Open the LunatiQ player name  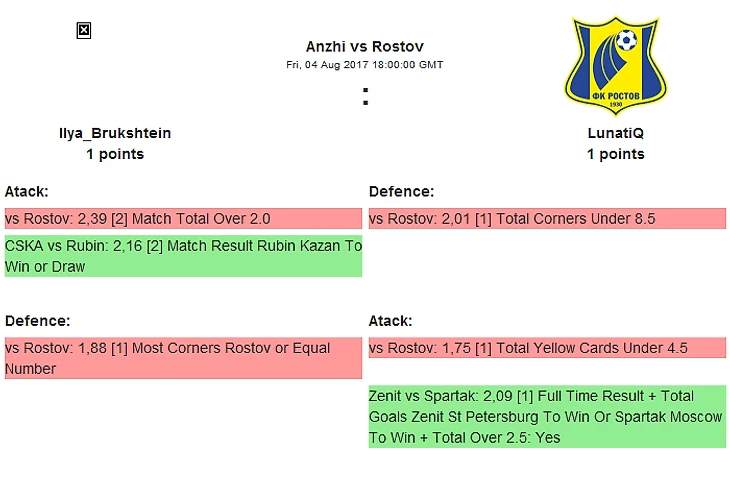[x=615, y=133]
